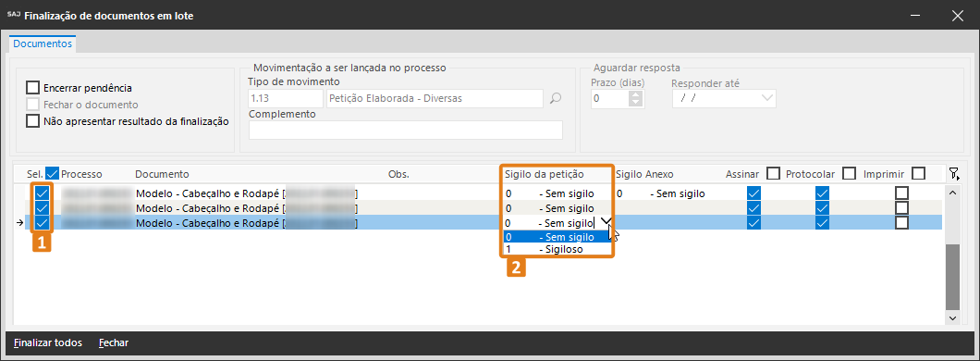Click Sigilo Anexo cell in first row
The height and width of the screenshot is (361, 980).
(x=668, y=193)
